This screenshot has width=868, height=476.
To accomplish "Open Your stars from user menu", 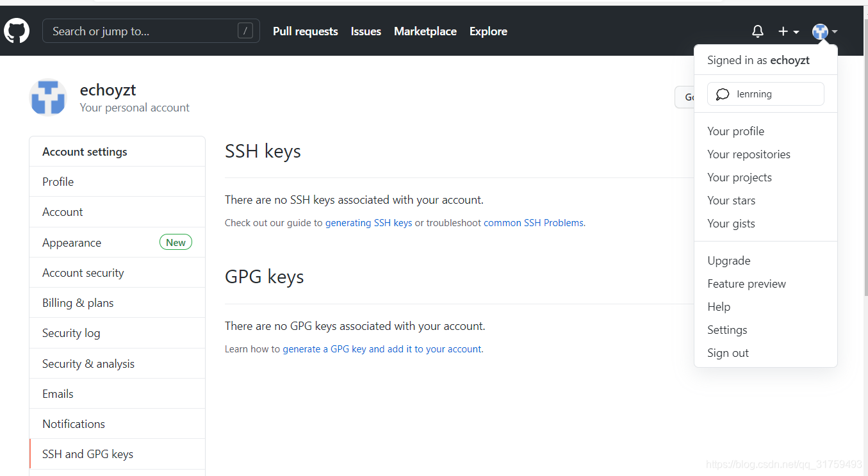I will pos(766,200).
